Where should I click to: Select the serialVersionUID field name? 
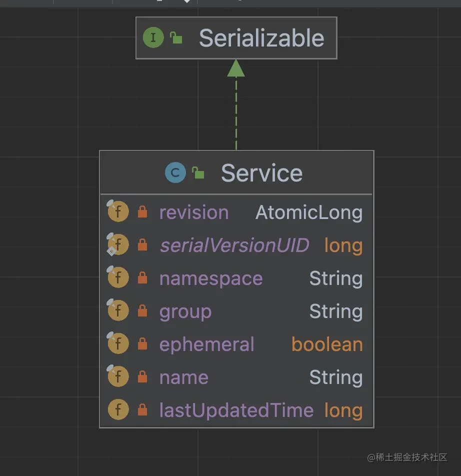coord(234,245)
